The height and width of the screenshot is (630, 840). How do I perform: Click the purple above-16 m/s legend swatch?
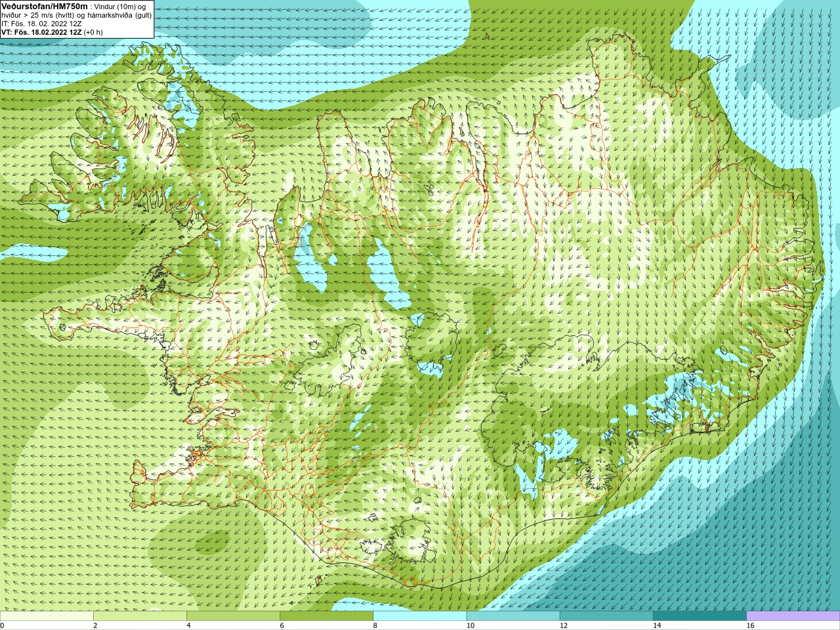point(793,616)
